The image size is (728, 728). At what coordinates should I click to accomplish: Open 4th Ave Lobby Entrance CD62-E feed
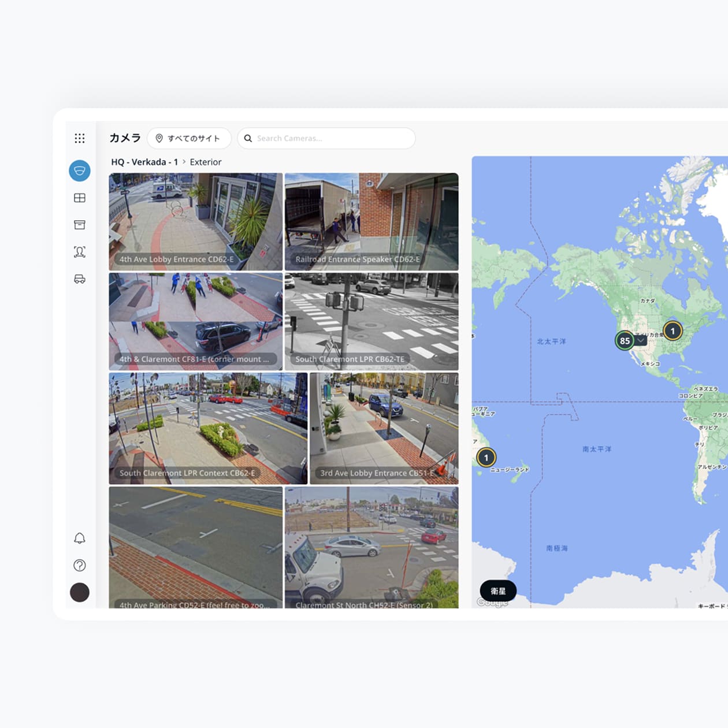(196, 222)
